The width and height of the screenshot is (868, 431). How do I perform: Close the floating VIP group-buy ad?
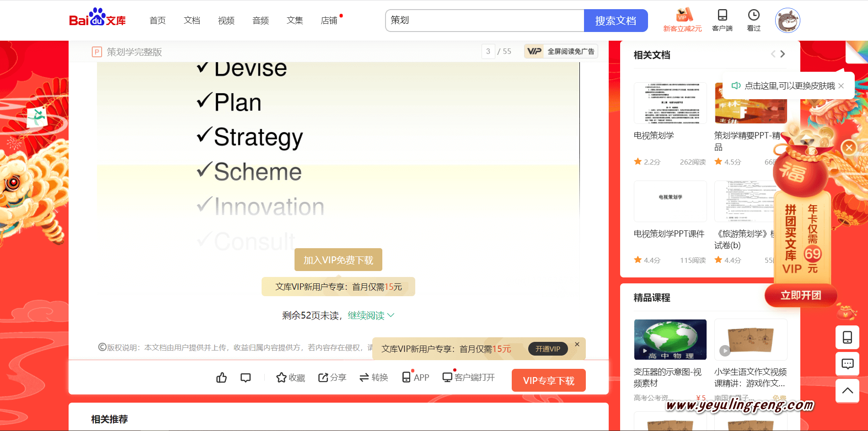tap(849, 147)
